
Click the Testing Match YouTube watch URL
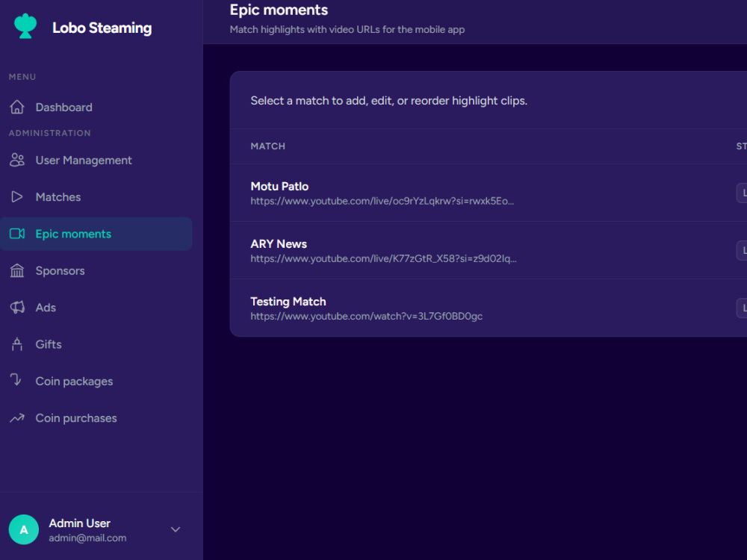click(x=366, y=316)
